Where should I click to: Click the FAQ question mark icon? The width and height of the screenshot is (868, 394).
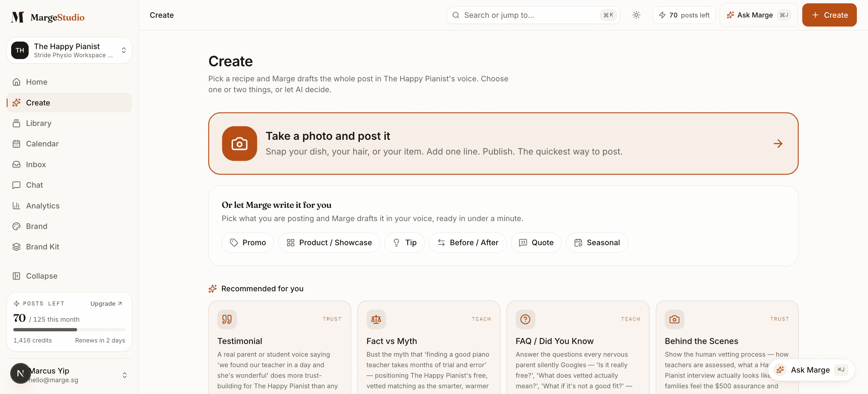tap(525, 319)
